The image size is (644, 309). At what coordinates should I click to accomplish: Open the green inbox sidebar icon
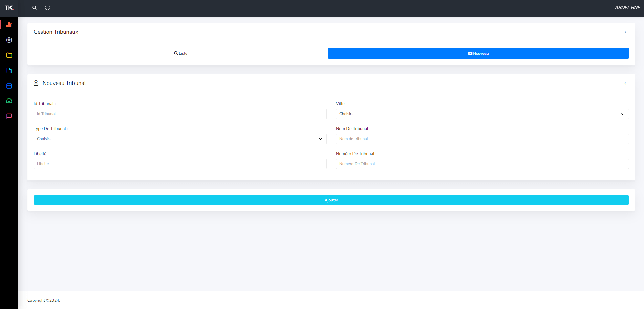9,101
